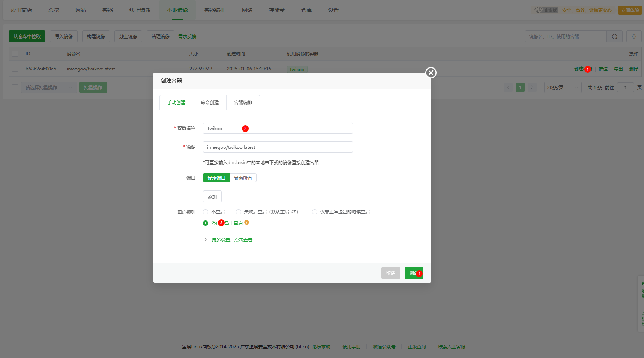Screen dimensions: 644x358
Task: Click the search magnifier icon
Action: pos(614,37)
